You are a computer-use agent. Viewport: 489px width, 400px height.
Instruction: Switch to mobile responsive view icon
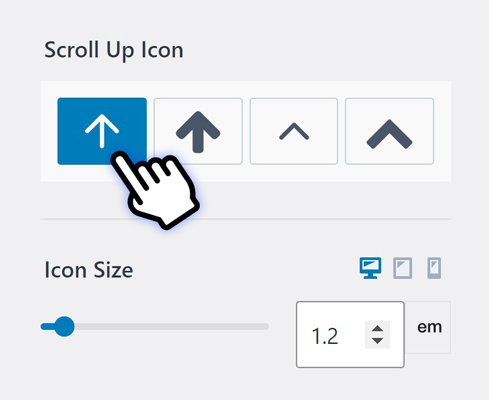pyautogui.click(x=434, y=268)
